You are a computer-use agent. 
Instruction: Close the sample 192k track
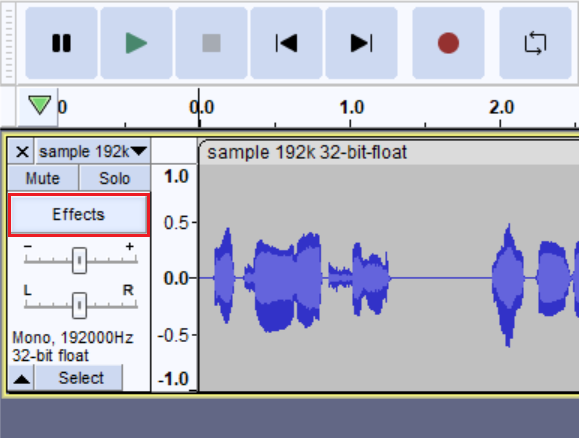pos(22,151)
